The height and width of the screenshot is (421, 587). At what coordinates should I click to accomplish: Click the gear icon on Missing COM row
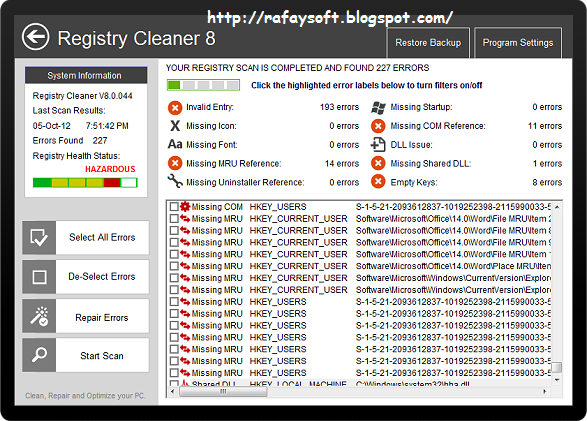pos(185,207)
